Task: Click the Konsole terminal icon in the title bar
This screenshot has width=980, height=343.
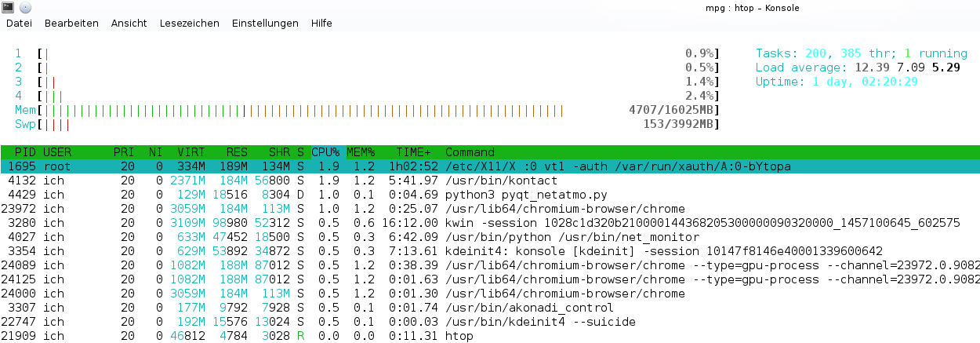Action: pos(8,8)
